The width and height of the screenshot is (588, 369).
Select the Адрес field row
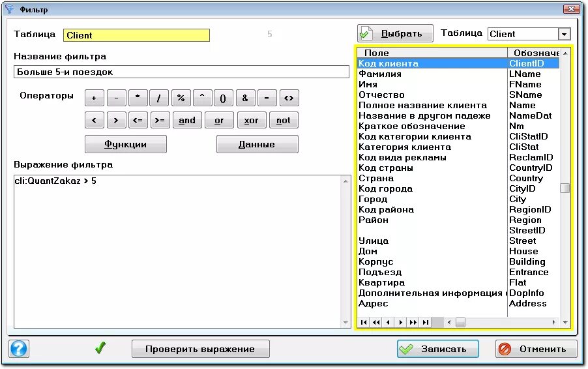(x=458, y=303)
